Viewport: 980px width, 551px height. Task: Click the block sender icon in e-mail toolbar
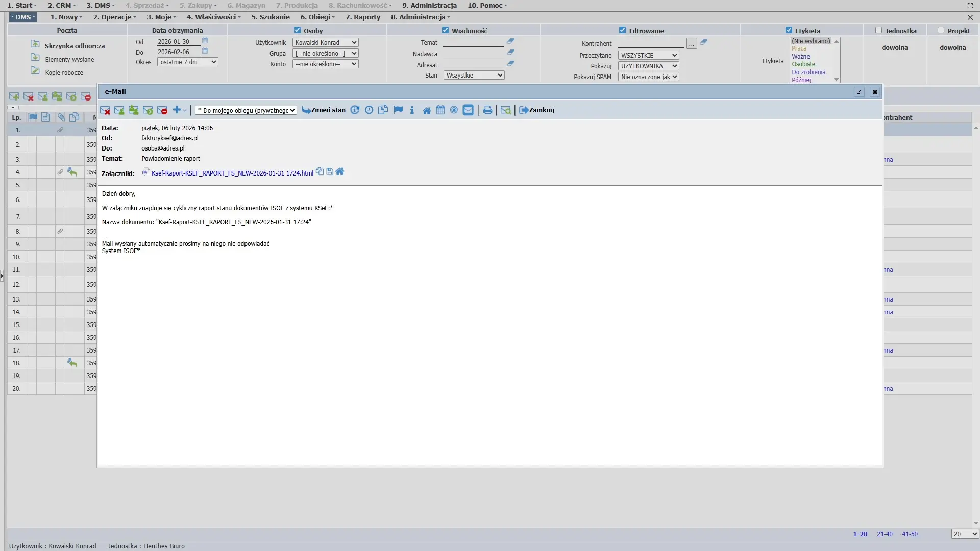(162, 110)
